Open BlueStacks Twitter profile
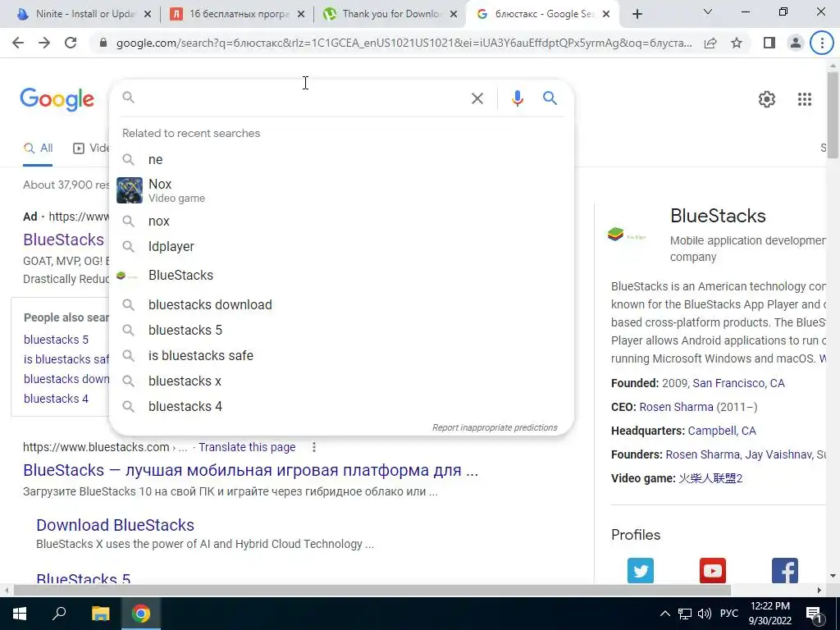Viewport: 840px width, 630px height. tap(640, 571)
